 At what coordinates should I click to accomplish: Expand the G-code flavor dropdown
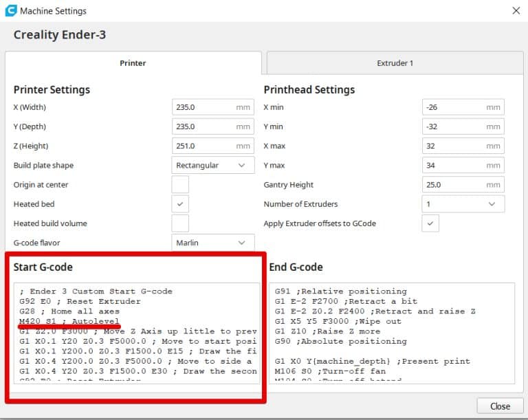point(212,243)
